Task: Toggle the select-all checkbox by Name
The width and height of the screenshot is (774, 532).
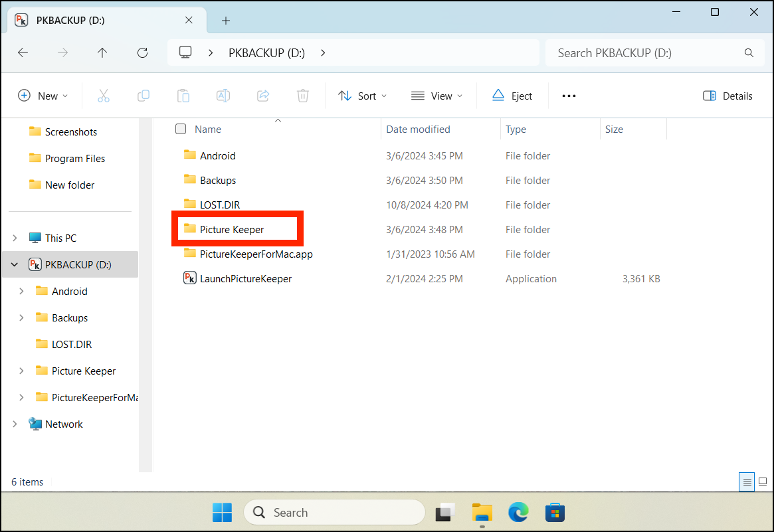Action: (181, 129)
